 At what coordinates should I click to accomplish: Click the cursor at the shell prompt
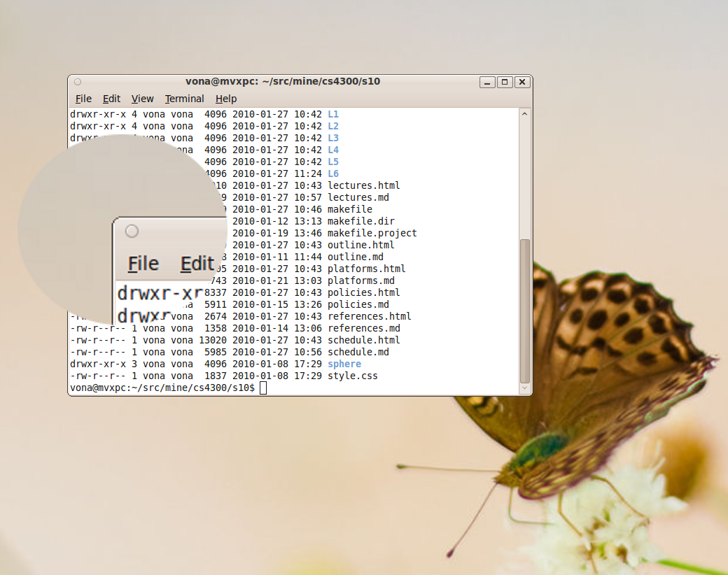tap(263, 388)
